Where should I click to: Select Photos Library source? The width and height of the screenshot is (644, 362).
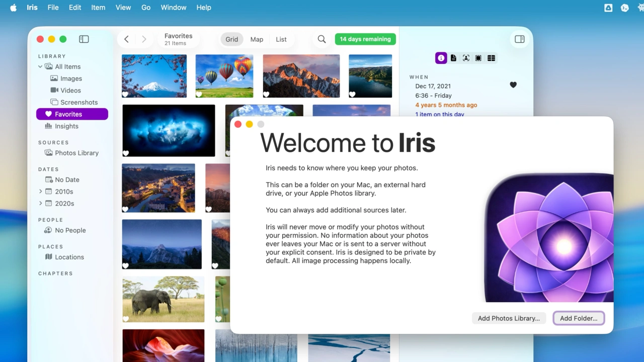click(x=72, y=153)
